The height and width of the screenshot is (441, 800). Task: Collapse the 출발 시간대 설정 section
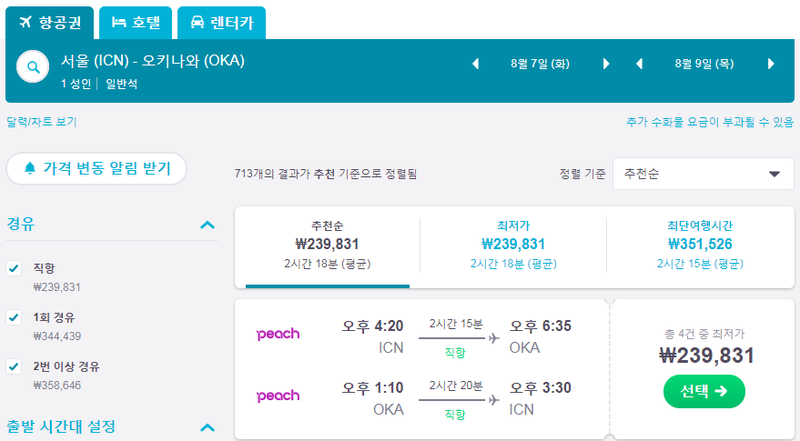click(x=207, y=427)
